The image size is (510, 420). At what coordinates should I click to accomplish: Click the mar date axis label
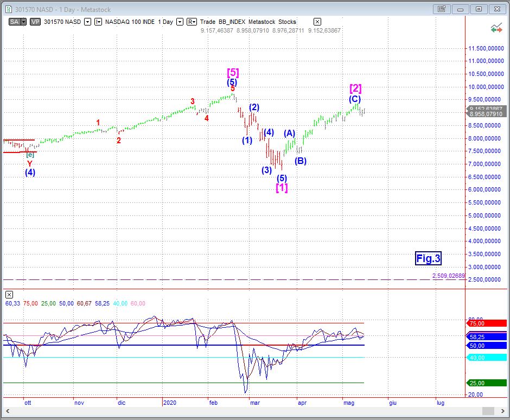tap(255, 403)
